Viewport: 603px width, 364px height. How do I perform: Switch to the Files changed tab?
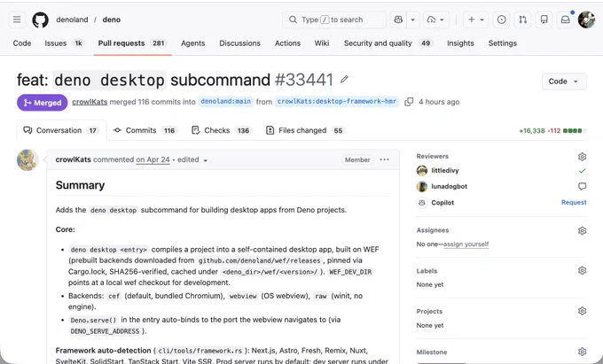(x=305, y=130)
